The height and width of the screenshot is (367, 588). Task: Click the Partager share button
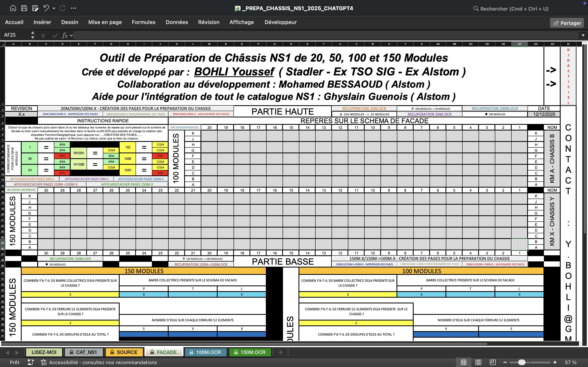pos(567,23)
